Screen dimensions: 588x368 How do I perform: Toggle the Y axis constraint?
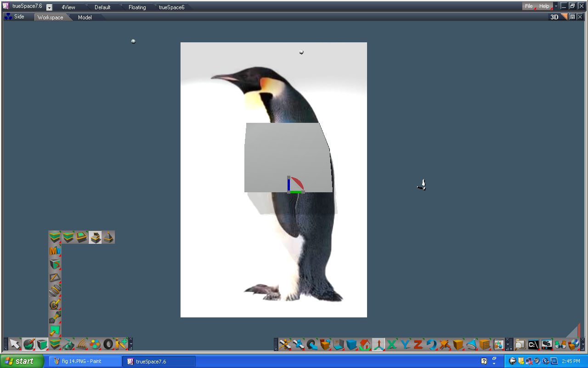405,343
